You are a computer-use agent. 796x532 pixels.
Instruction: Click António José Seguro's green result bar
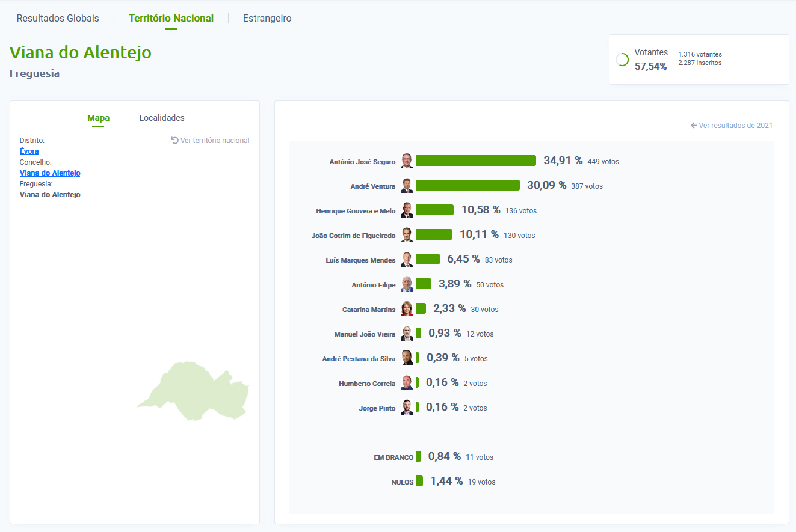tap(476, 161)
